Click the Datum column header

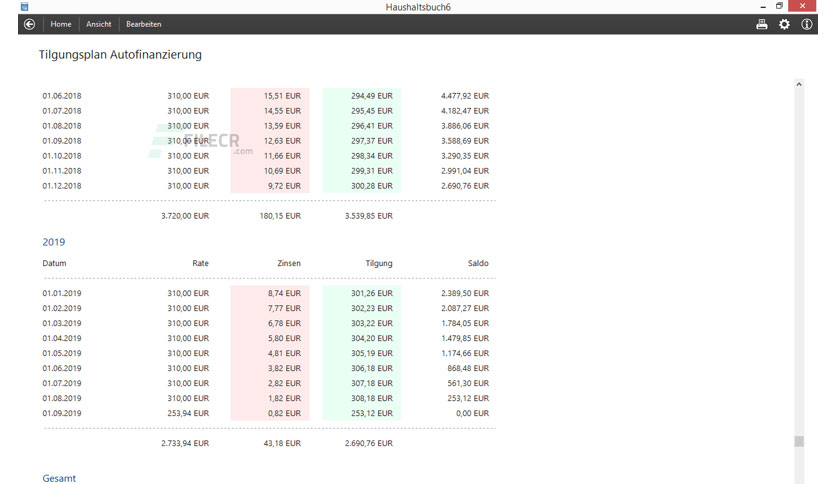tap(54, 263)
